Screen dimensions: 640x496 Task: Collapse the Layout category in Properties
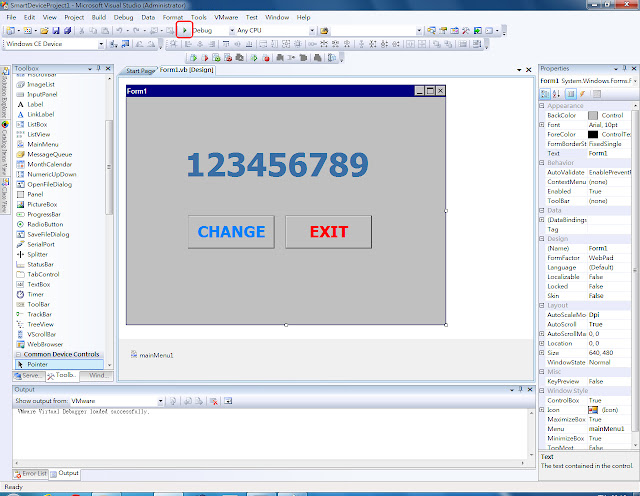coord(542,305)
